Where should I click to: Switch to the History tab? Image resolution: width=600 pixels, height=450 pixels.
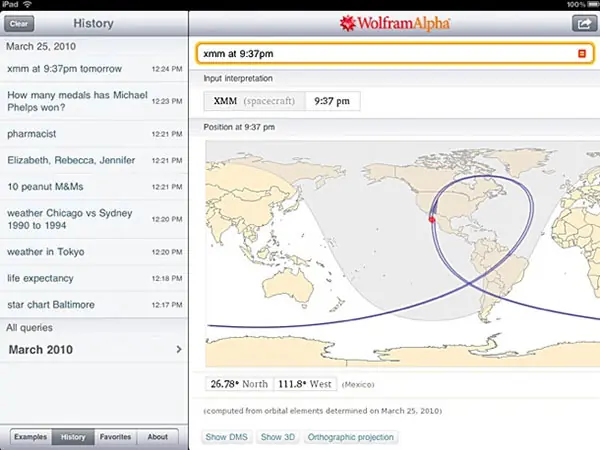point(73,437)
